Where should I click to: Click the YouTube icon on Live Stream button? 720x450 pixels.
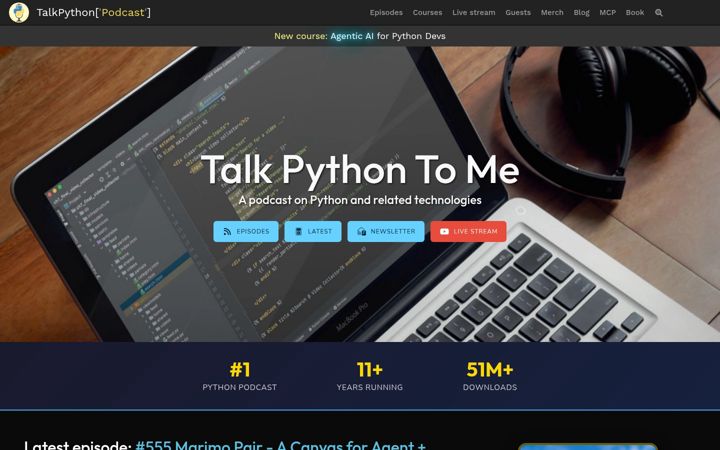pyautogui.click(x=444, y=231)
